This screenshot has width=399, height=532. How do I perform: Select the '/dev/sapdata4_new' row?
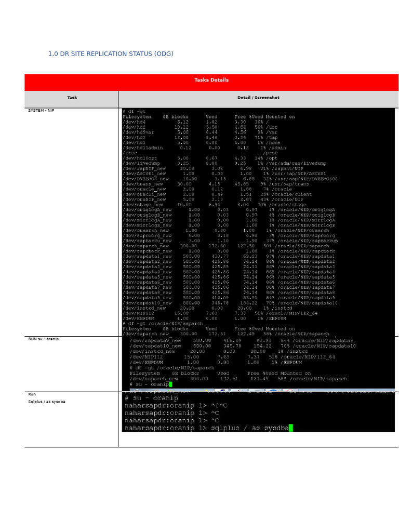(229, 272)
